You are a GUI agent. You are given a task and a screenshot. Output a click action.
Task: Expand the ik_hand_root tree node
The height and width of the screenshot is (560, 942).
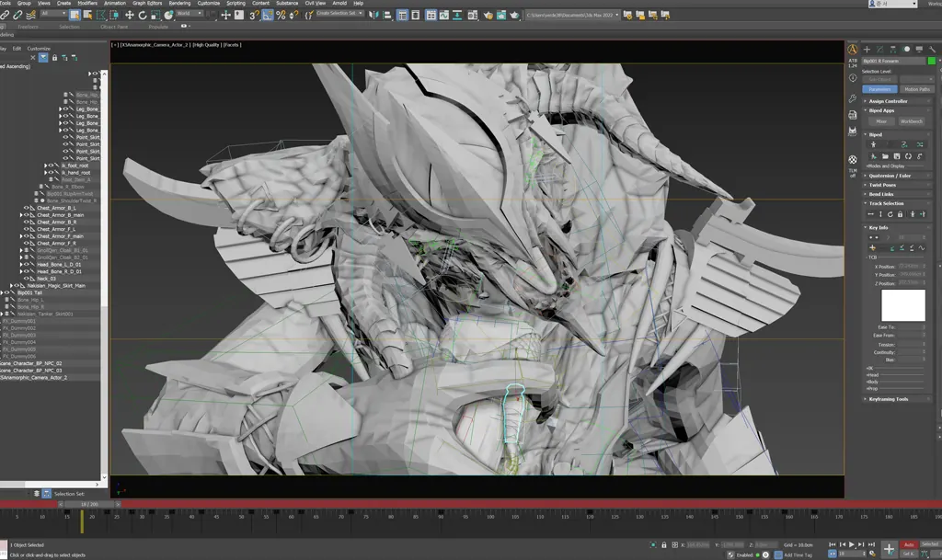pos(46,173)
